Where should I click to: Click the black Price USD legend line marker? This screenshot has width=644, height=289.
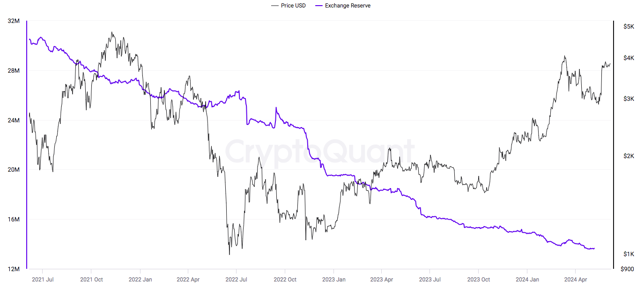coord(275,6)
